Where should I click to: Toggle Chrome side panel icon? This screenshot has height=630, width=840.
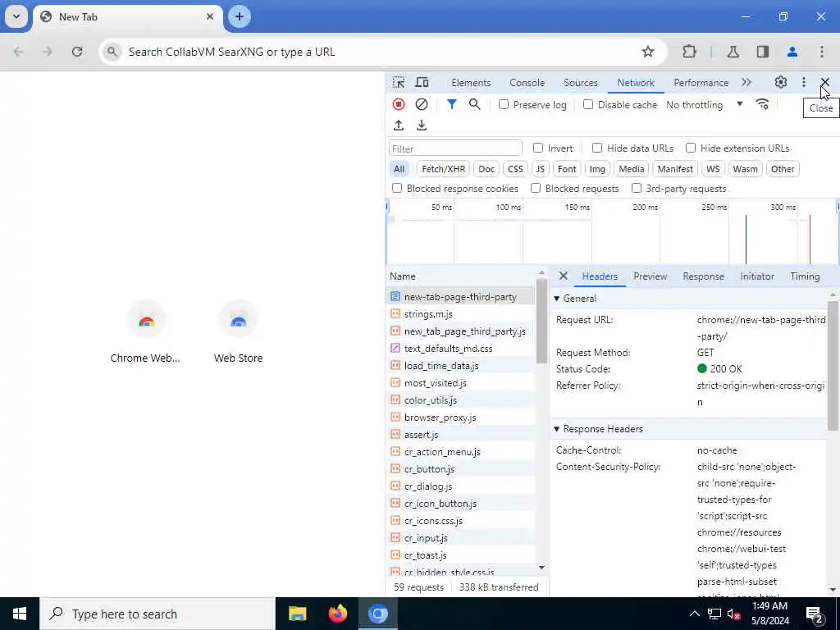click(x=763, y=52)
